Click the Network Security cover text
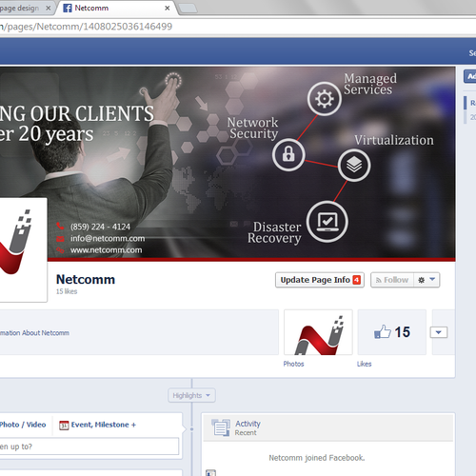The image size is (476, 476). (253, 128)
